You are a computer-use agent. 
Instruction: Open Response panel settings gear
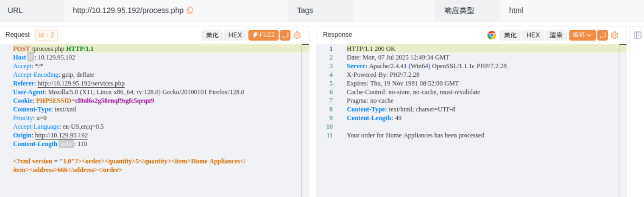[614, 35]
